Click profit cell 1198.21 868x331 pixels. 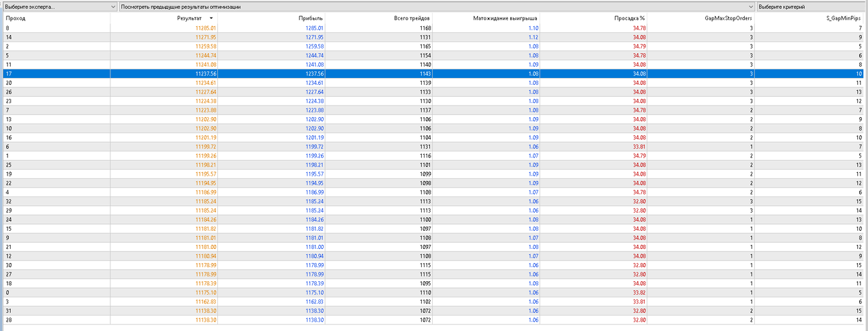314,164
